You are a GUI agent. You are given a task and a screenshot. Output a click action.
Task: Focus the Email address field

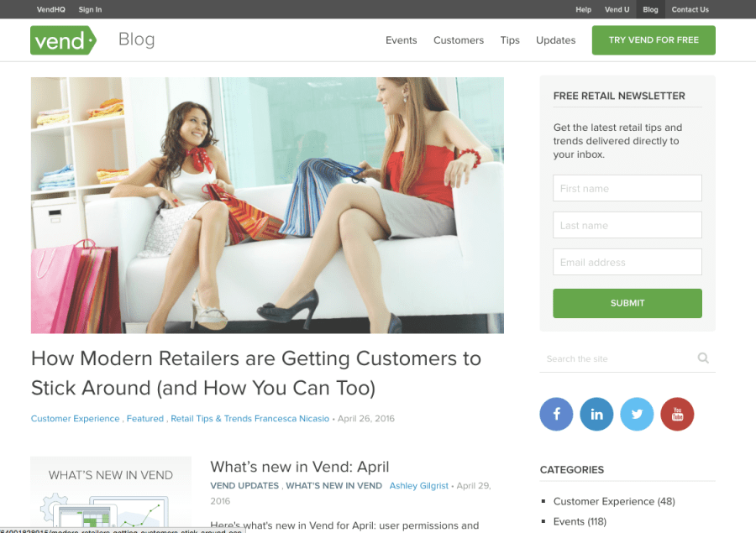coord(627,262)
